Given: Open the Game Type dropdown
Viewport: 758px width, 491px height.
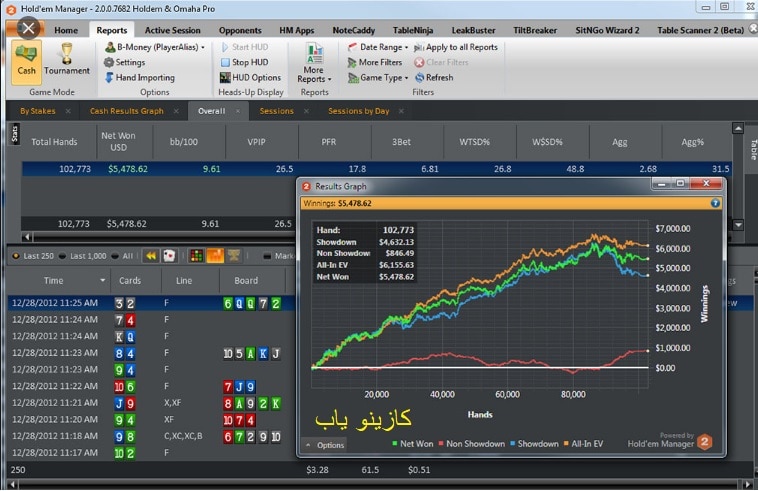Looking at the screenshot, I should 378,77.
